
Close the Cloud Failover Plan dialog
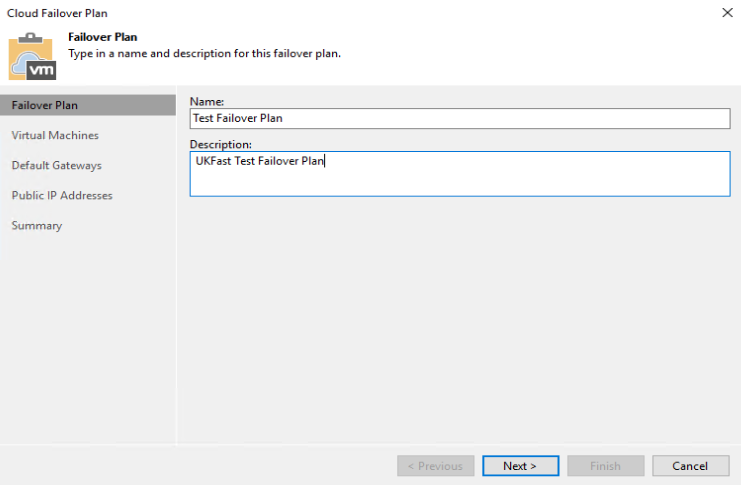point(727,13)
